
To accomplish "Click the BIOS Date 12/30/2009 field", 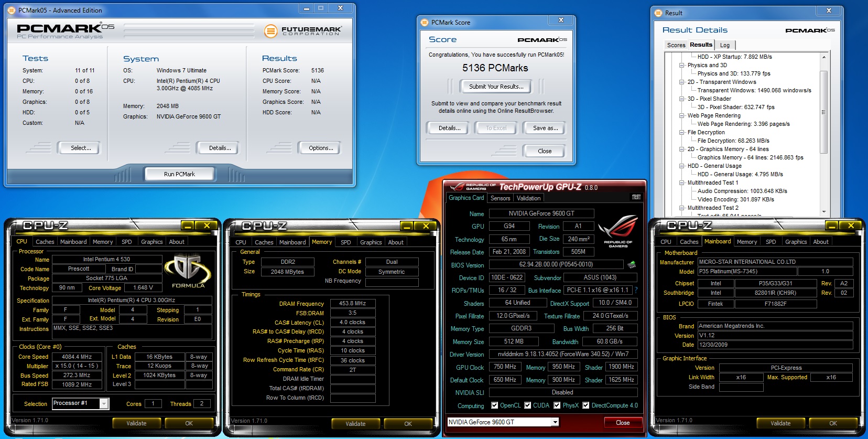I will click(x=775, y=345).
